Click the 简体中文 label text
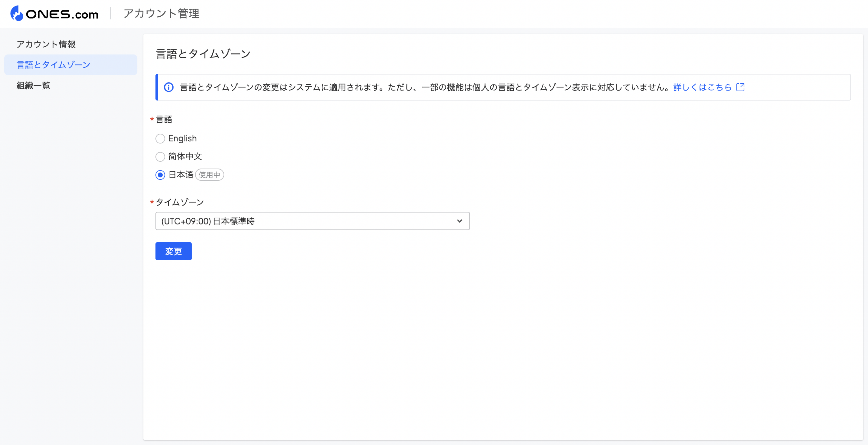868x445 pixels. [185, 157]
